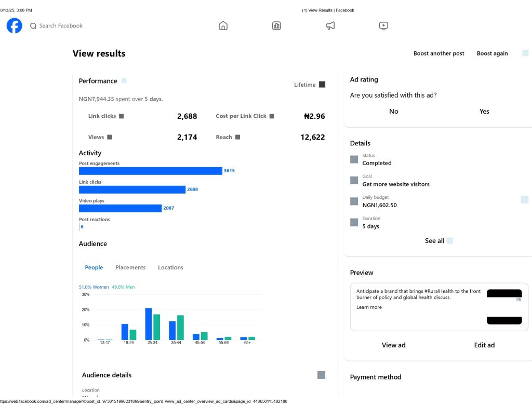Open the Lifetime date range dropdown
Image resolution: width=532 pixels, height=408 pixels.
click(310, 85)
